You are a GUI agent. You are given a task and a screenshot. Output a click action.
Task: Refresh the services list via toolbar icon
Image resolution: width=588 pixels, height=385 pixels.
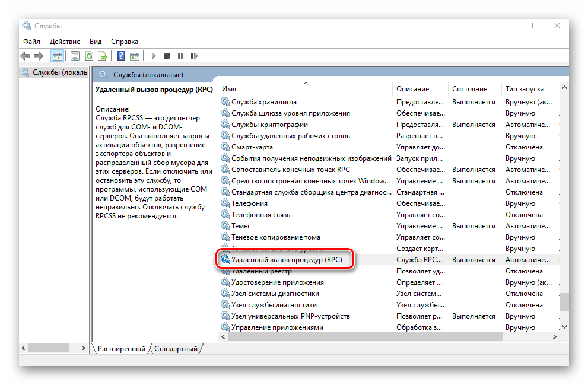89,56
